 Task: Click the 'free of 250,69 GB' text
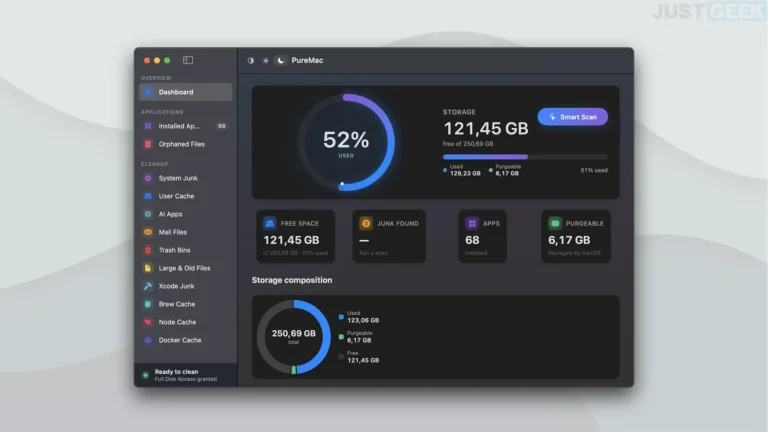tap(468, 144)
